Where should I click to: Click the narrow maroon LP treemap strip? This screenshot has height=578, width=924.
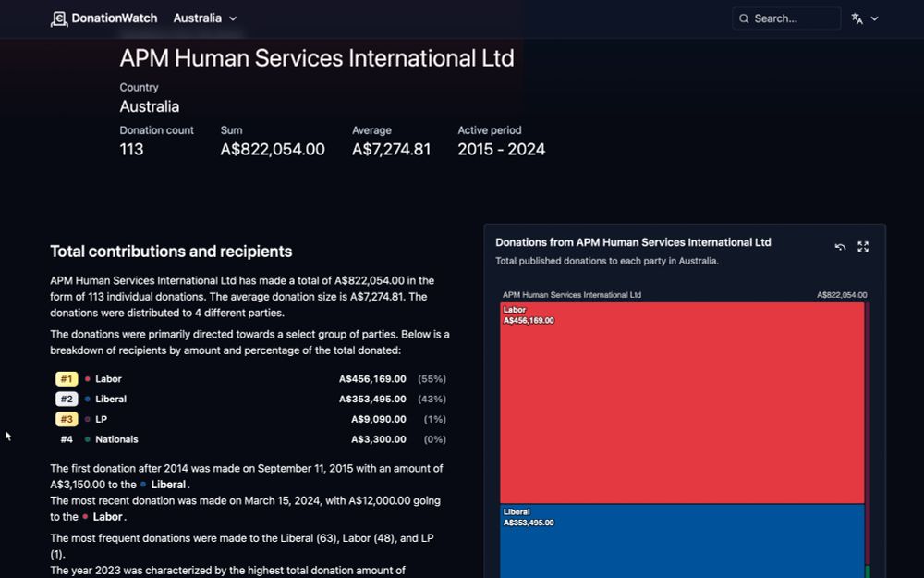(x=868, y=434)
